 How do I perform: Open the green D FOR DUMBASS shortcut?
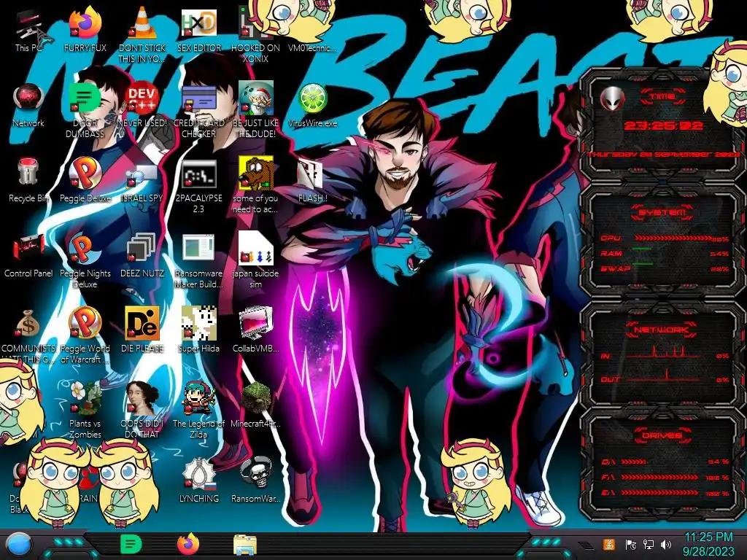(85, 109)
